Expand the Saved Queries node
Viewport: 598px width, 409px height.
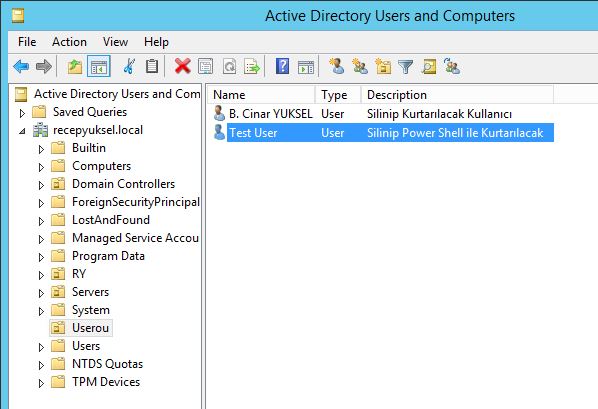coord(22,113)
